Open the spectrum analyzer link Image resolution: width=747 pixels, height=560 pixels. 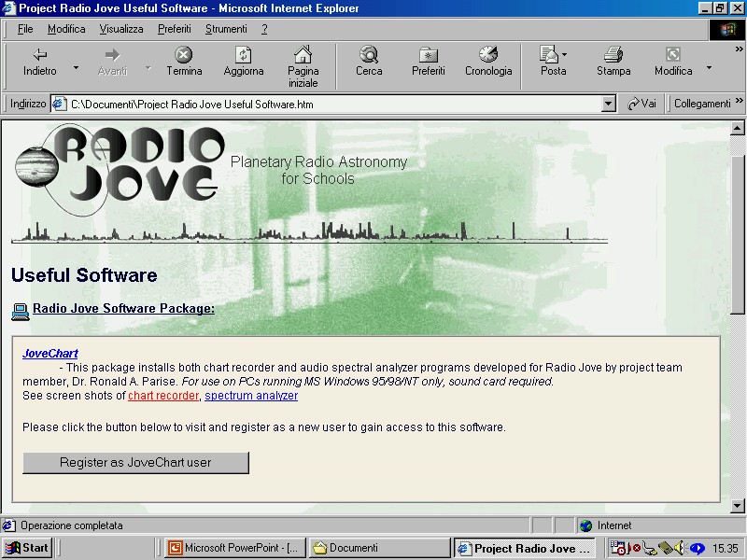tap(251, 396)
